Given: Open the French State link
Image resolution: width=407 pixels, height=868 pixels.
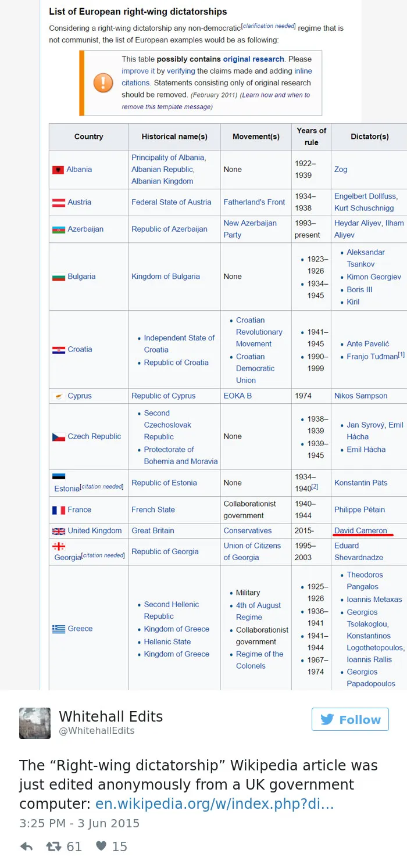Looking at the screenshot, I should point(153,510).
